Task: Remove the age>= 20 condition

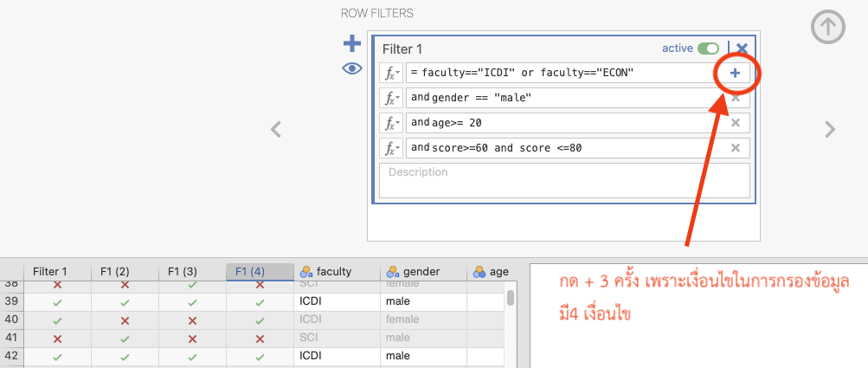Action: tap(735, 123)
